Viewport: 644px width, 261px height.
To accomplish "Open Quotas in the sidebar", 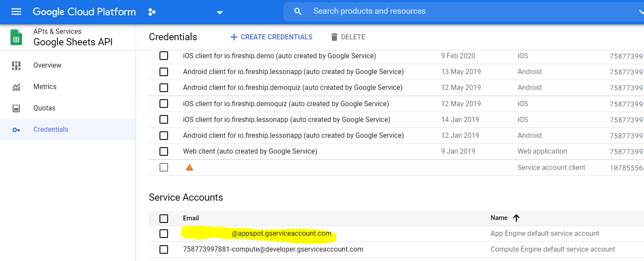I will tap(44, 108).
